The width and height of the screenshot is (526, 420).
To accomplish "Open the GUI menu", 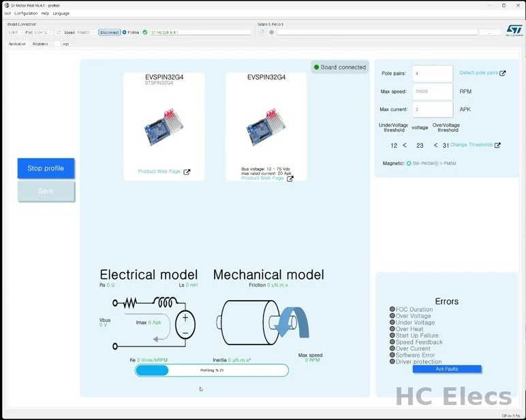I will (x=7, y=14).
